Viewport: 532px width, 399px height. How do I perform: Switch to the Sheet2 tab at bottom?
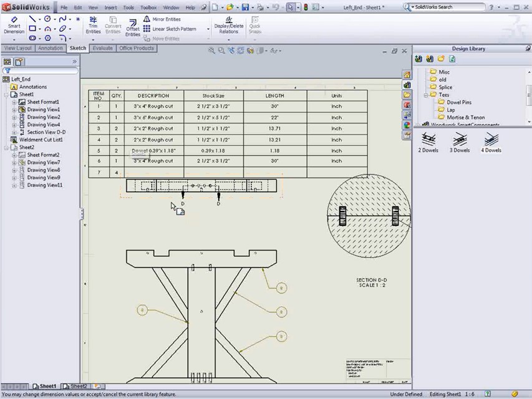[78, 387]
